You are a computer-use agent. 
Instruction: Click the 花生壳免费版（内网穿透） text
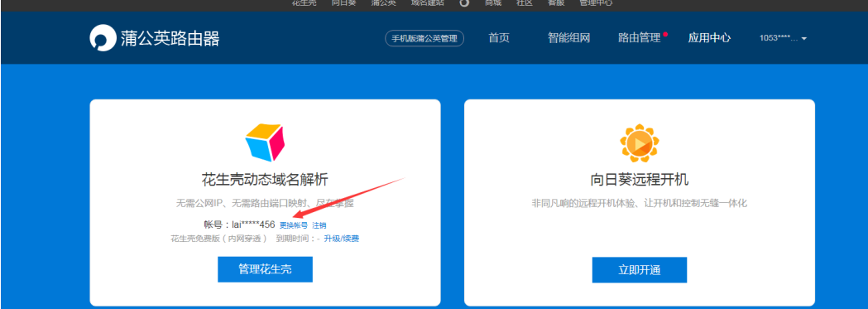point(219,239)
